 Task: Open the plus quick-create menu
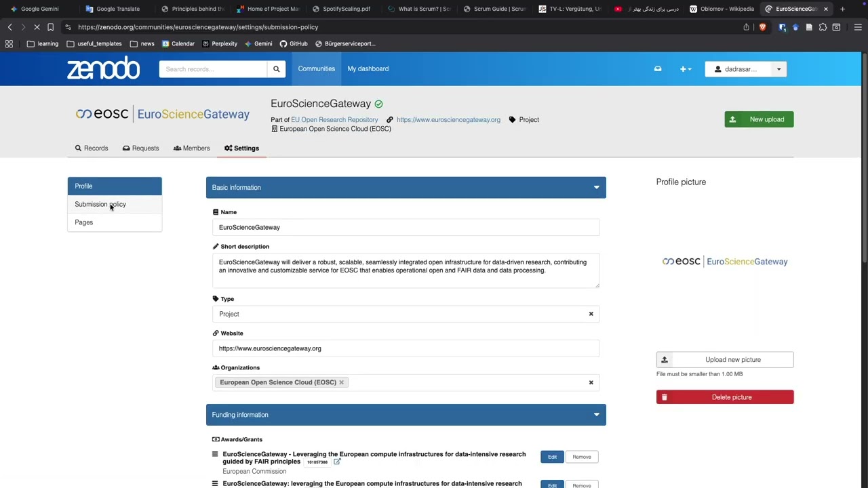click(x=686, y=69)
